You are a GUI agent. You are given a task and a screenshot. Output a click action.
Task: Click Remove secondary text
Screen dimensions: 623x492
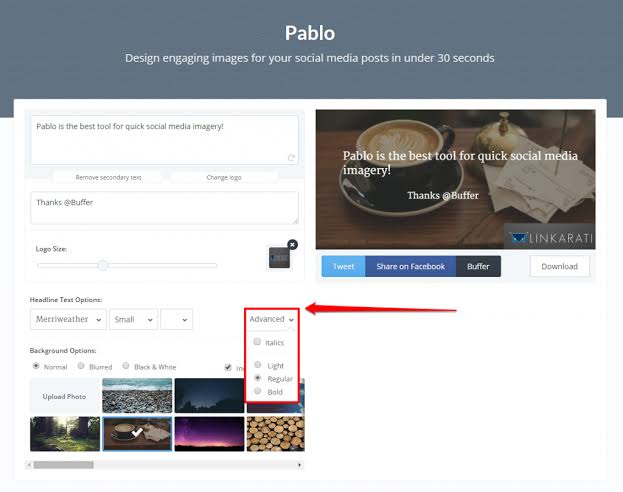click(108, 177)
